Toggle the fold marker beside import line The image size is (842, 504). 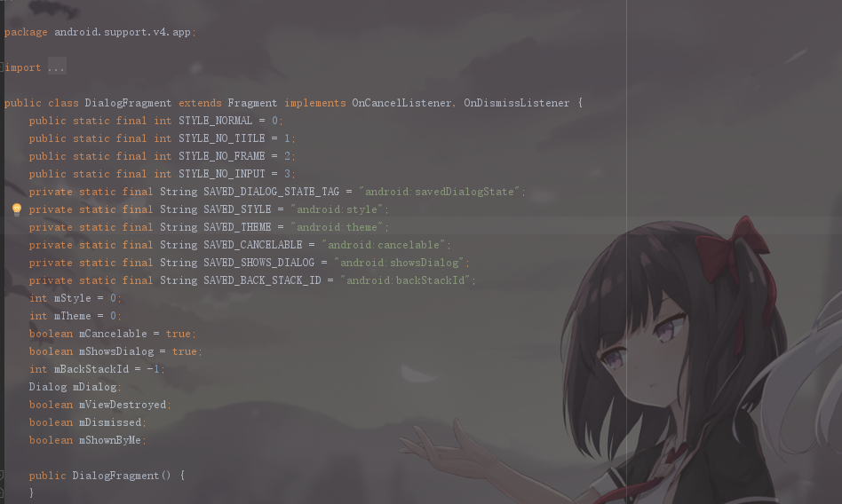(2, 67)
